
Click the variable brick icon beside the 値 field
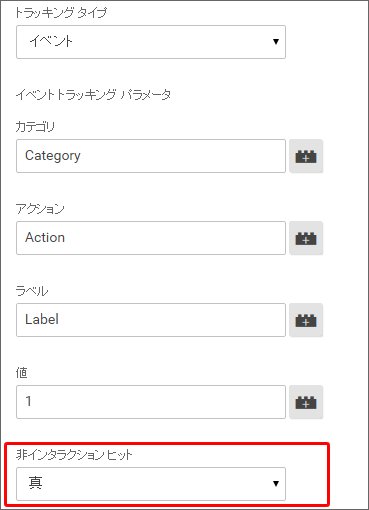click(x=306, y=402)
